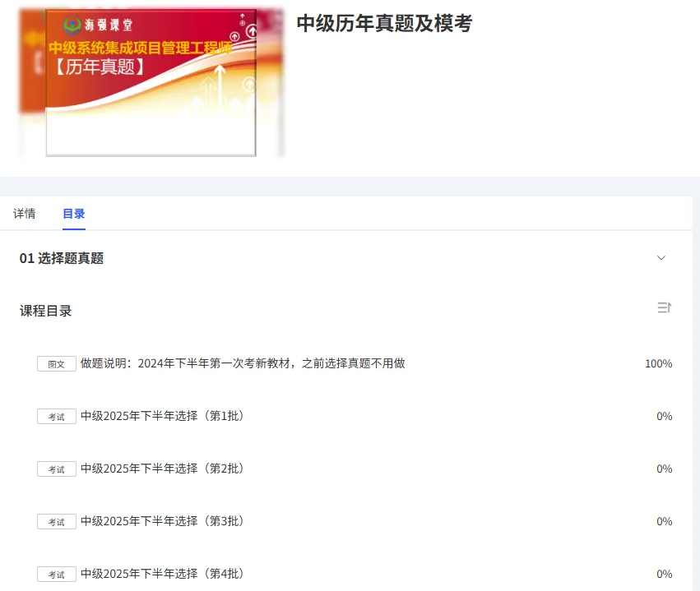Open 中级2025年下半年选择（第4批）exam
Viewport: 700px width, 591px height.
[163, 574]
